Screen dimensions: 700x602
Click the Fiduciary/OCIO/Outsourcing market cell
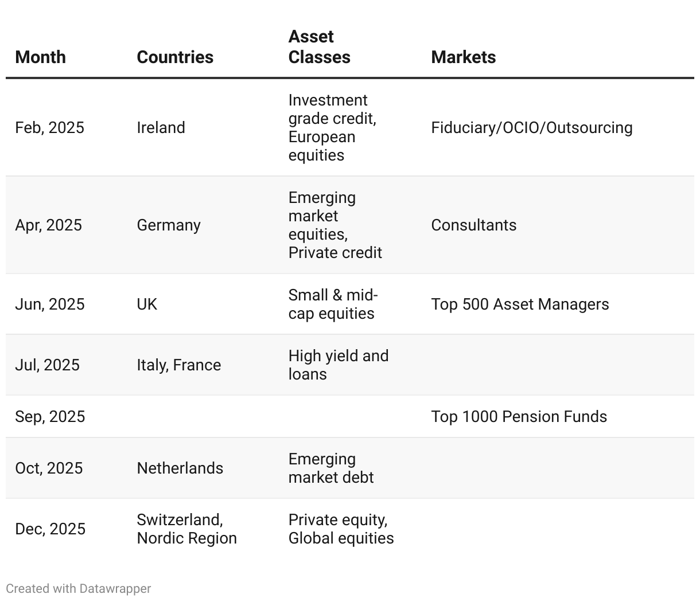click(532, 128)
